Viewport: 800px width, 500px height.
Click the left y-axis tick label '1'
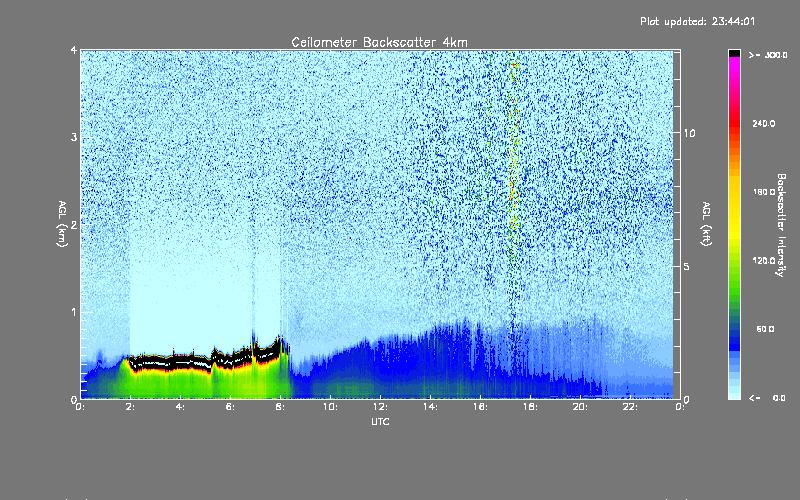(74, 312)
